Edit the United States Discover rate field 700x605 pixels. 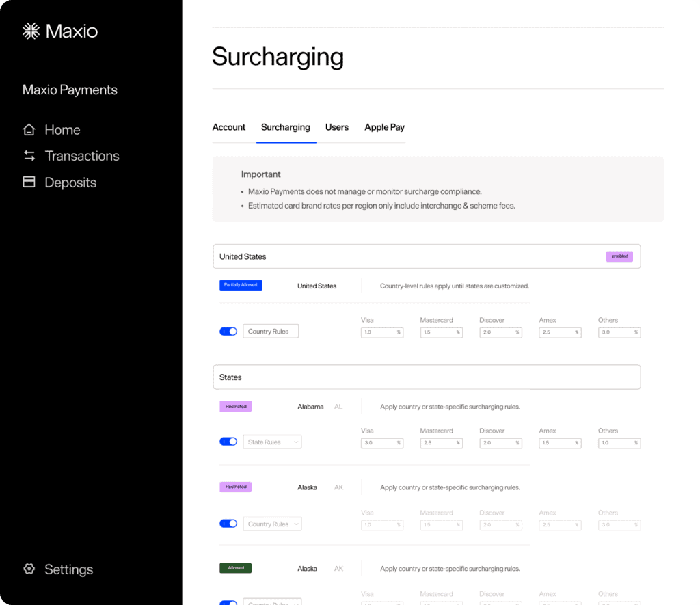click(x=501, y=332)
